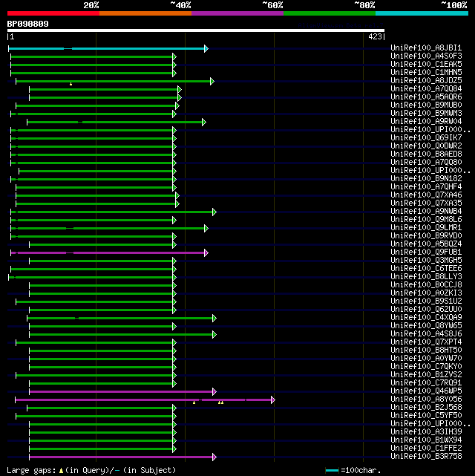Select the UniRef100_B2J568 label
Image resolution: width=475 pixels, height=476 pixels.
point(426,408)
